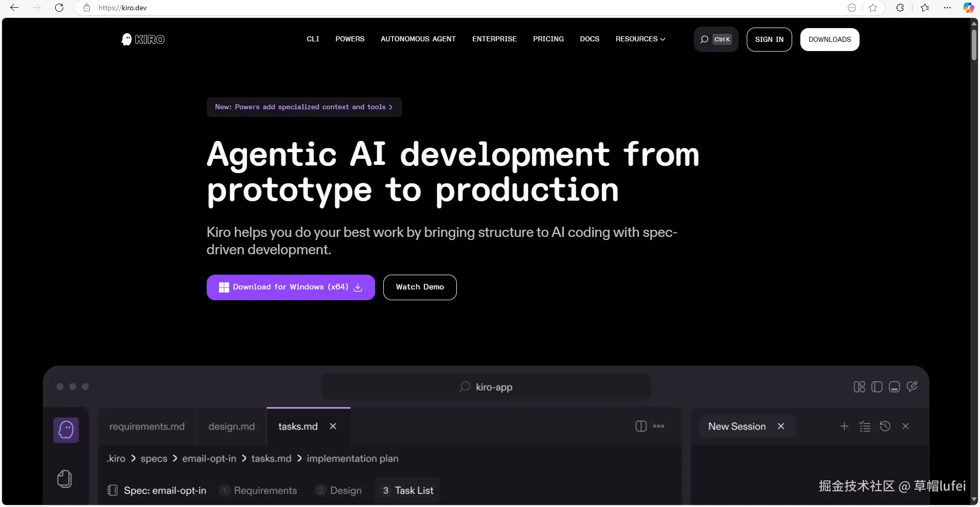The image size is (980, 507).
Task: Switch to design.md tab
Action: [x=232, y=426]
